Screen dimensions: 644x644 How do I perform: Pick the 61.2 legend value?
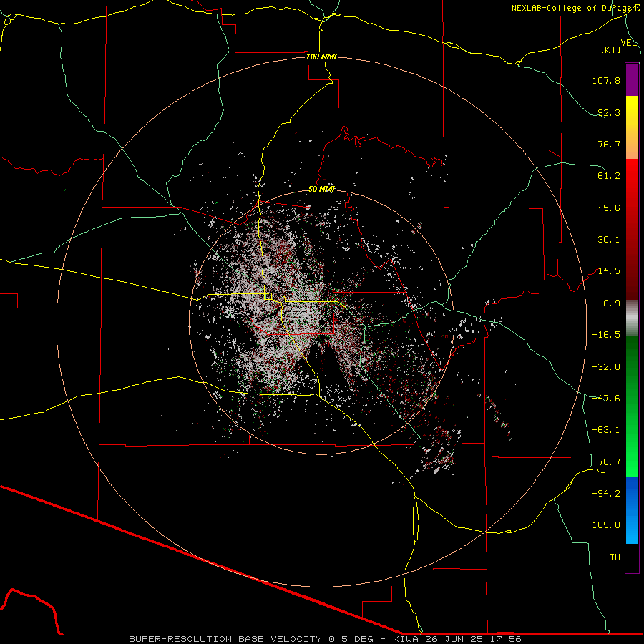[x=609, y=176]
